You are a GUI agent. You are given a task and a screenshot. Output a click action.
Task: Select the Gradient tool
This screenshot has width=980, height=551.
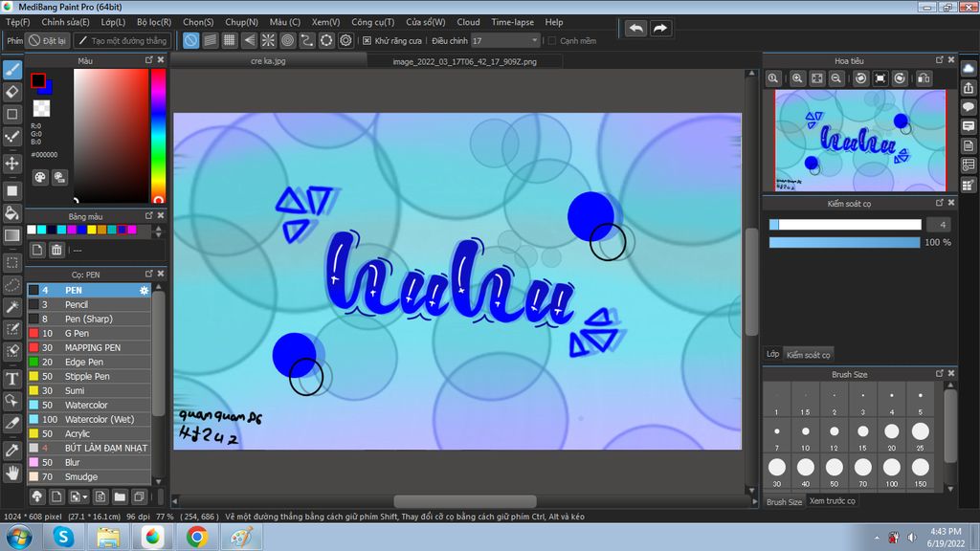12,235
